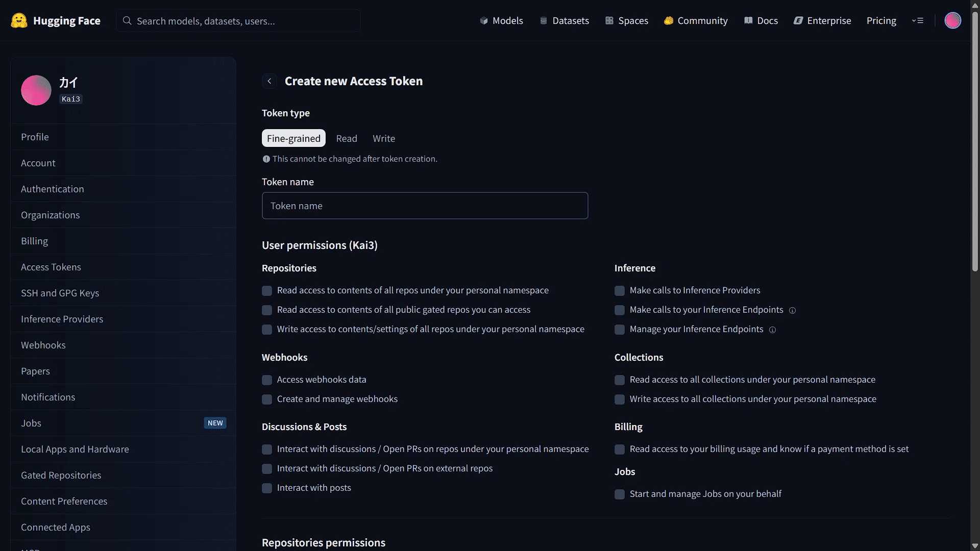Select the Read token type
This screenshot has height=551, width=980.
[347, 138]
